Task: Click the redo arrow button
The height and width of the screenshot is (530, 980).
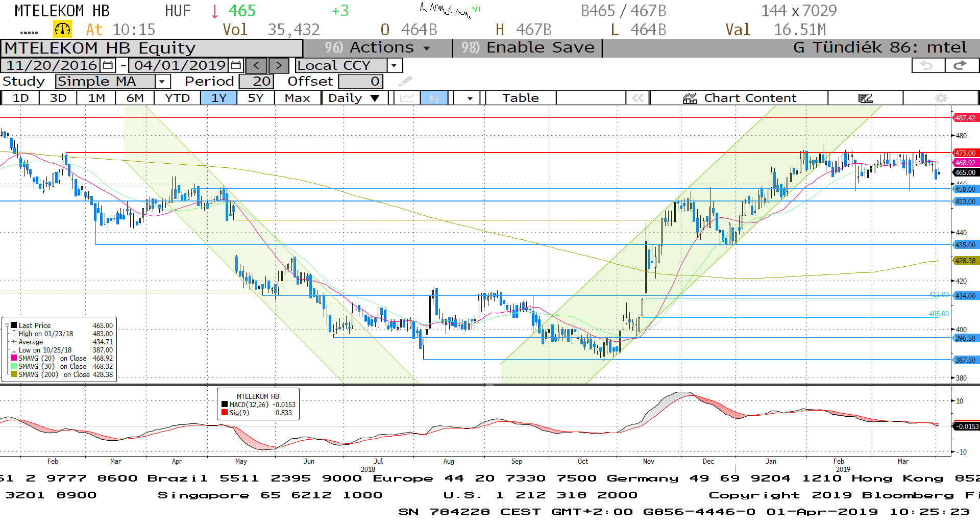Action: tap(962, 65)
